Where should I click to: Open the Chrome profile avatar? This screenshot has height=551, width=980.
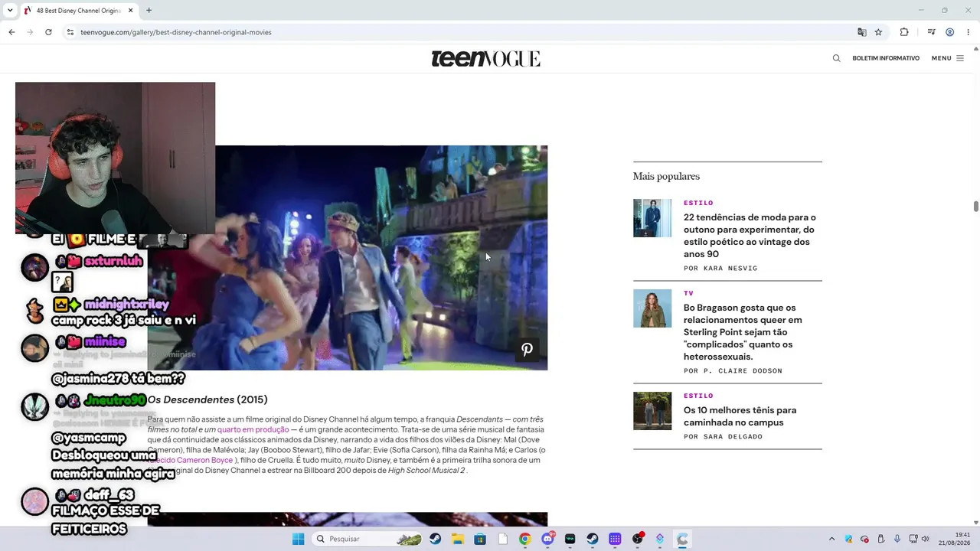[x=949, y=32]
